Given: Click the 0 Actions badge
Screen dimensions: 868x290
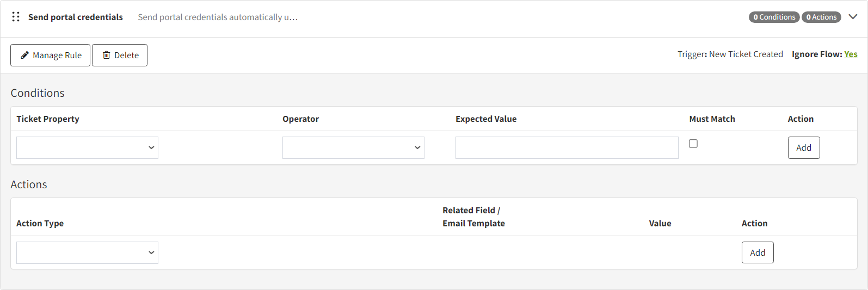Looking at the screenshot, I should (x=821, y=17).
